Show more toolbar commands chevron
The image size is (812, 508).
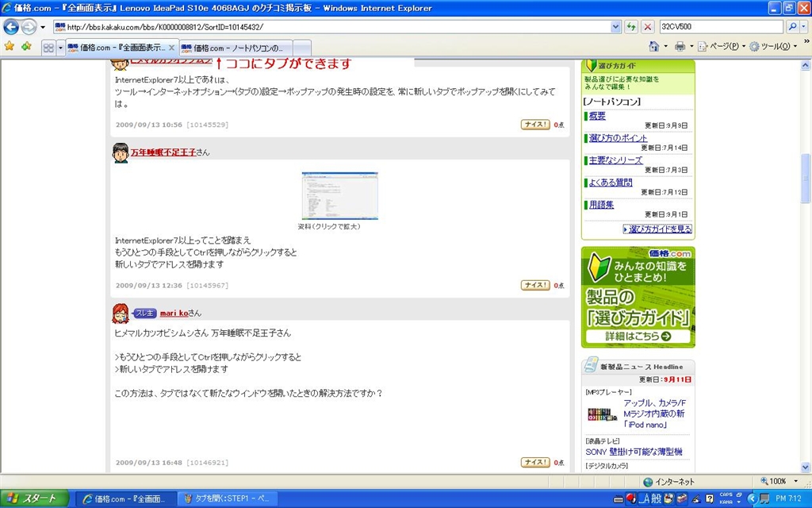[x=806, y=41]
